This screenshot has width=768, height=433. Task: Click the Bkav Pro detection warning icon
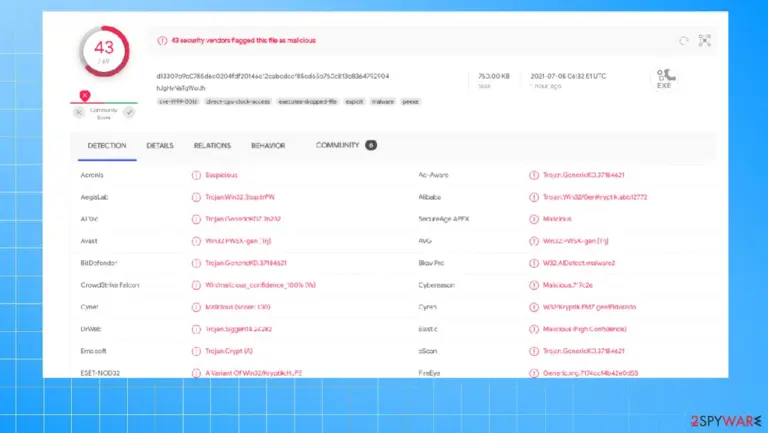(x=534, y=263)
